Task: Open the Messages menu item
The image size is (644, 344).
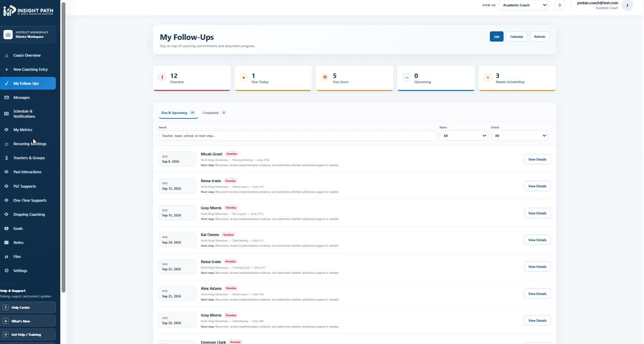Action: click(28, 98)
